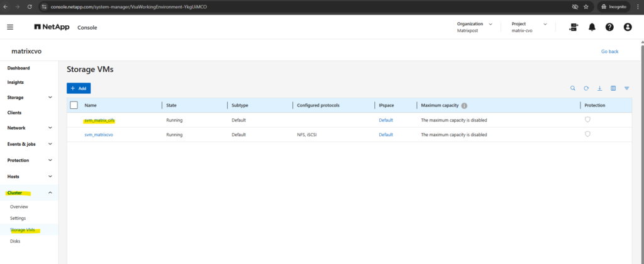Collapse the Cluster sidebar section
644x264 pixels.
50,193
